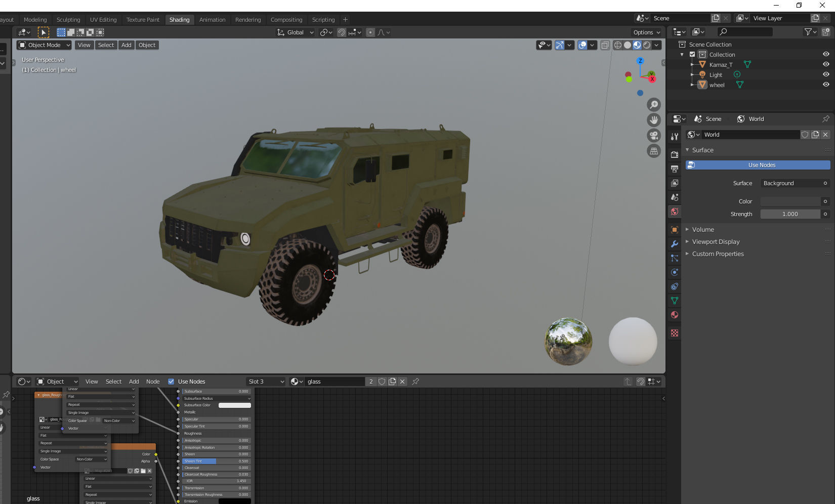Adjust the Strength 1.000 slider
The width and height of the screenshot is (835, 504).
point(790,214)
